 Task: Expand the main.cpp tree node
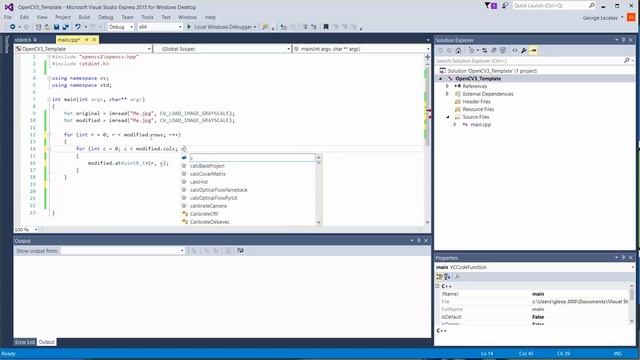(455, 124)
